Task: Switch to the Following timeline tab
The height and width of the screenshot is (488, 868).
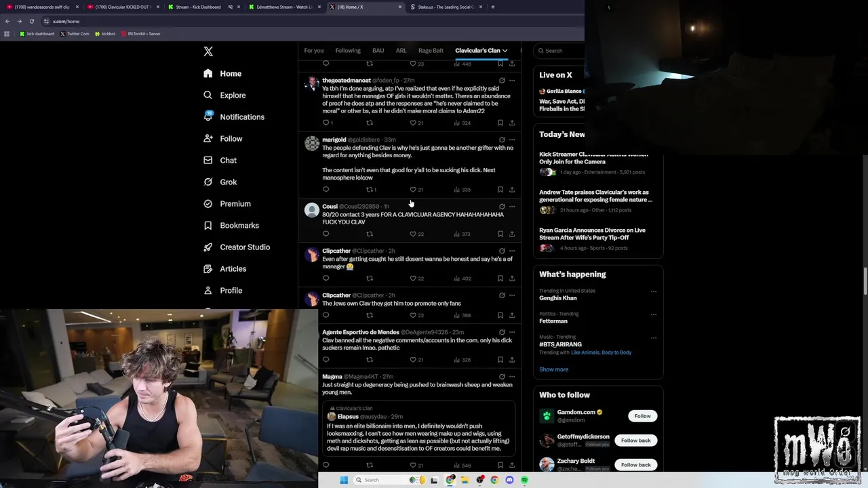Action: (348, 50)
